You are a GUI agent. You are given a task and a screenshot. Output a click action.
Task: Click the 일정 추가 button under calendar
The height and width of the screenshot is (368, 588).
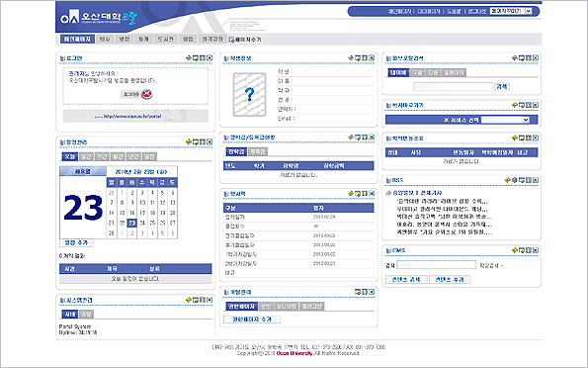pyautogui.click(x=76, y=243)
